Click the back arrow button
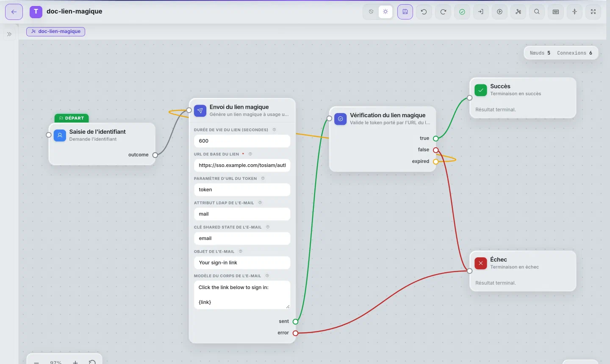The image size is (610, 364). [14, 12]
